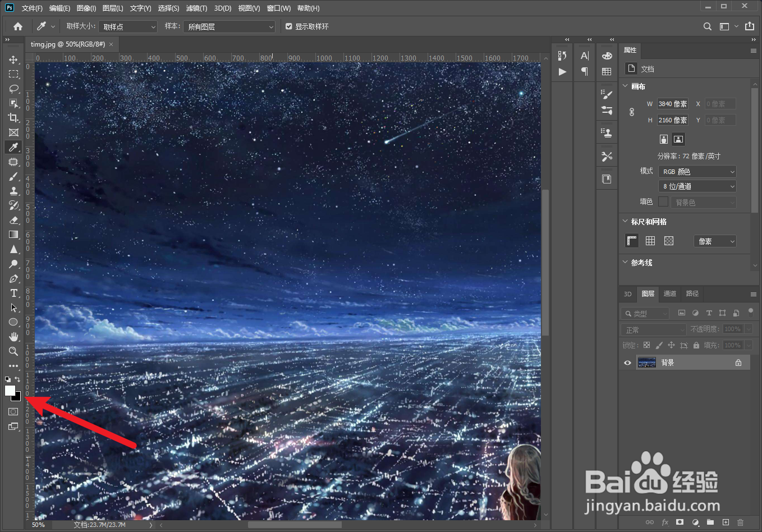The width and height of the screenshot is (762, 532).
Task: Select the Frame tool
Action: click(13, 132)
